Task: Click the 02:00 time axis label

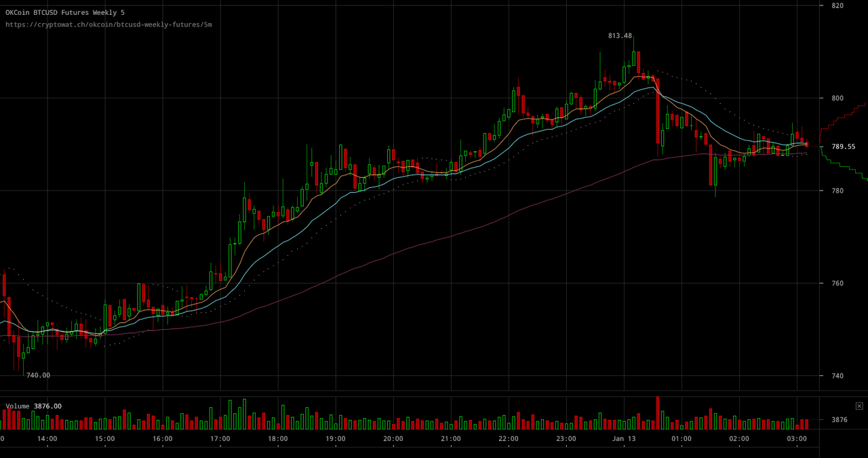Action: [x=739, y=438]
